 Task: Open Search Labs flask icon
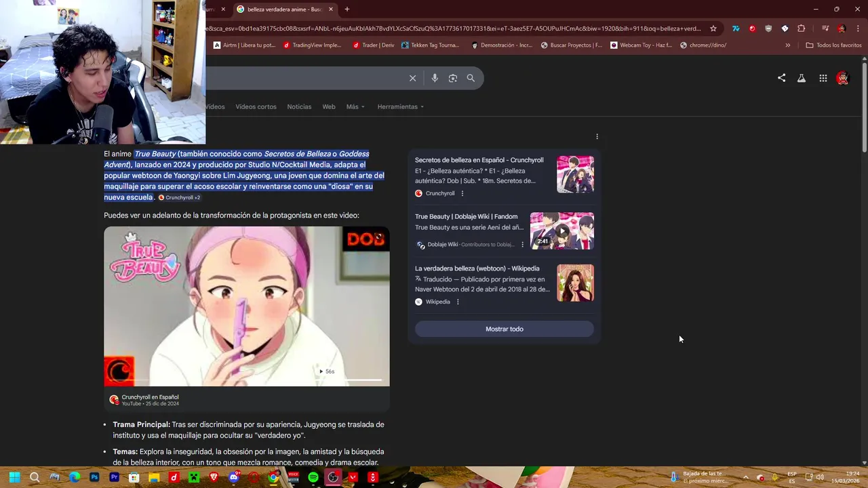pyautogui.click(x=802, y=78)
